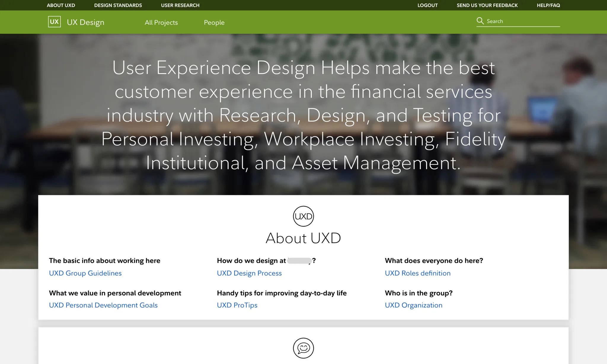
Task: View the UXD Roles definition
Action: coord(418,273)
